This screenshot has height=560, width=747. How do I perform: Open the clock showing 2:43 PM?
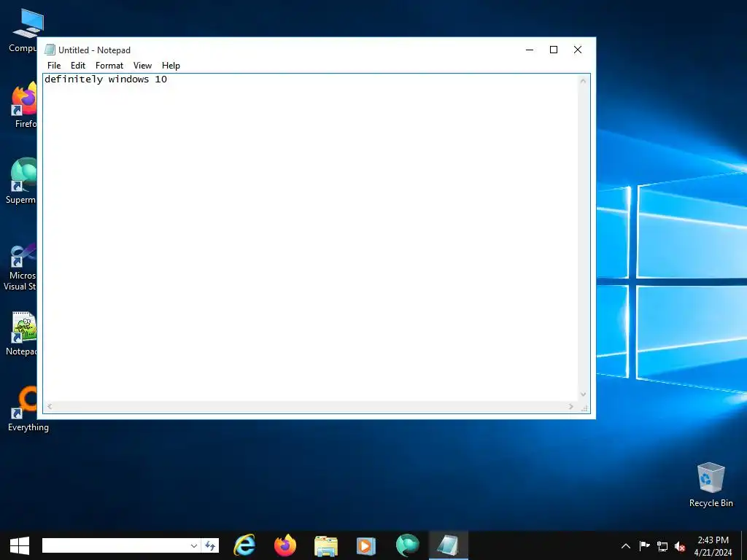coord(713,545)
